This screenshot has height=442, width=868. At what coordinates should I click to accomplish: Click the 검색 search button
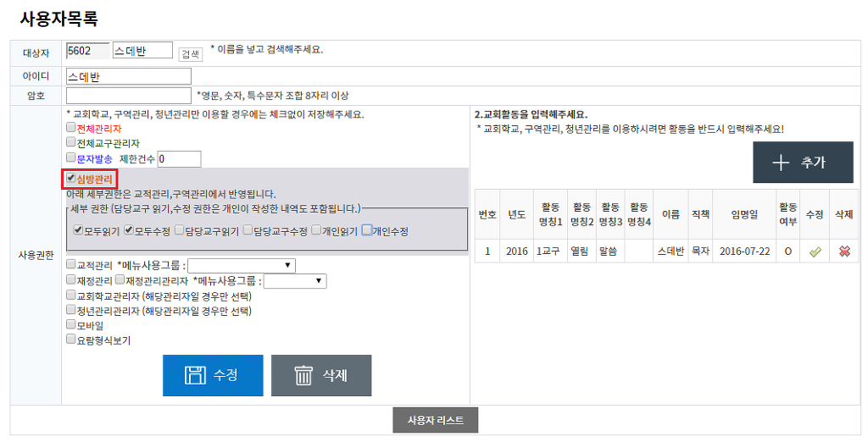click(x=190, y=53)
